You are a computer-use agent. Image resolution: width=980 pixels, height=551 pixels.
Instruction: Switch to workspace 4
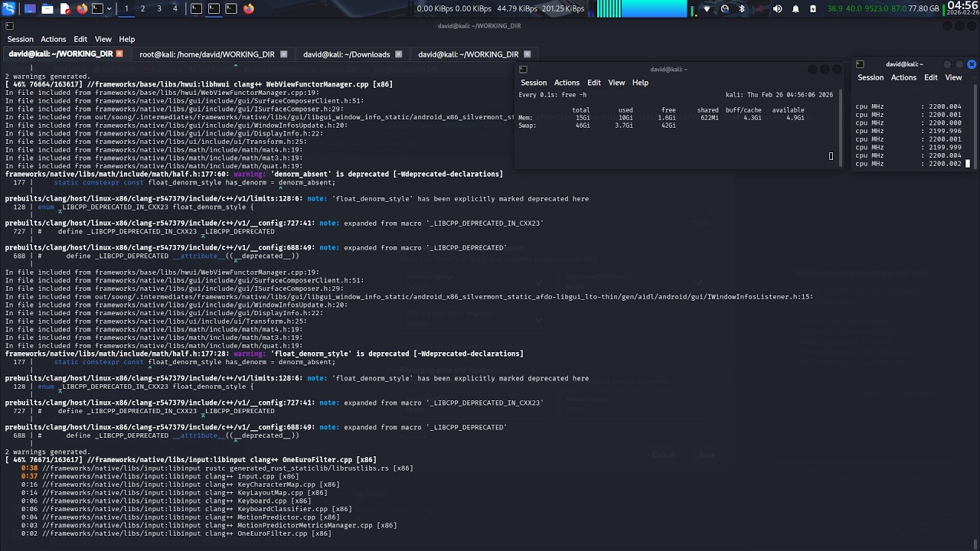175,8
